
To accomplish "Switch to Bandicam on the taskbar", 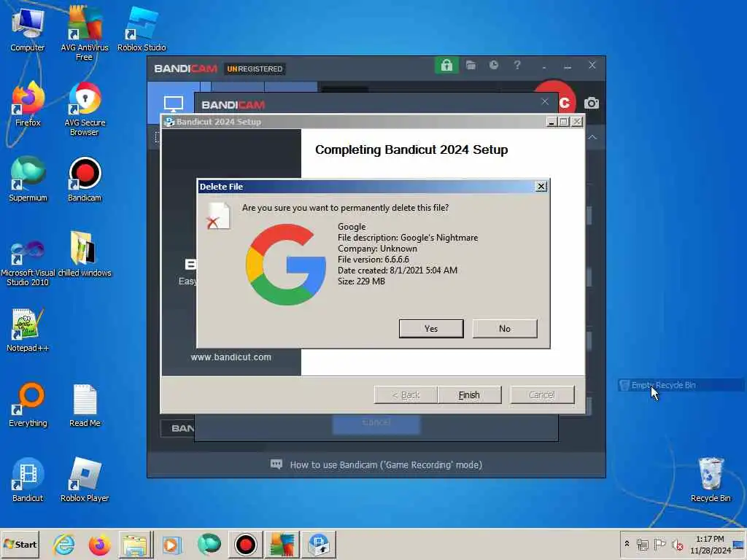I will click(x=246, y=544).
